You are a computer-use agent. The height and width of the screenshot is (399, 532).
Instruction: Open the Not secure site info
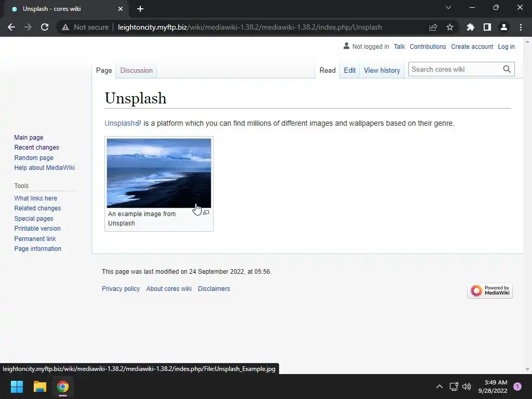point(85,27)
